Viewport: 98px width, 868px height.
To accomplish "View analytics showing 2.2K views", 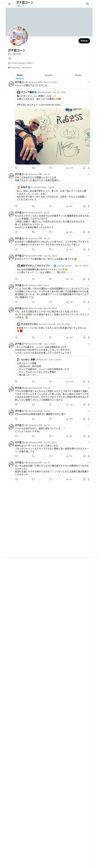I will 70,168.
